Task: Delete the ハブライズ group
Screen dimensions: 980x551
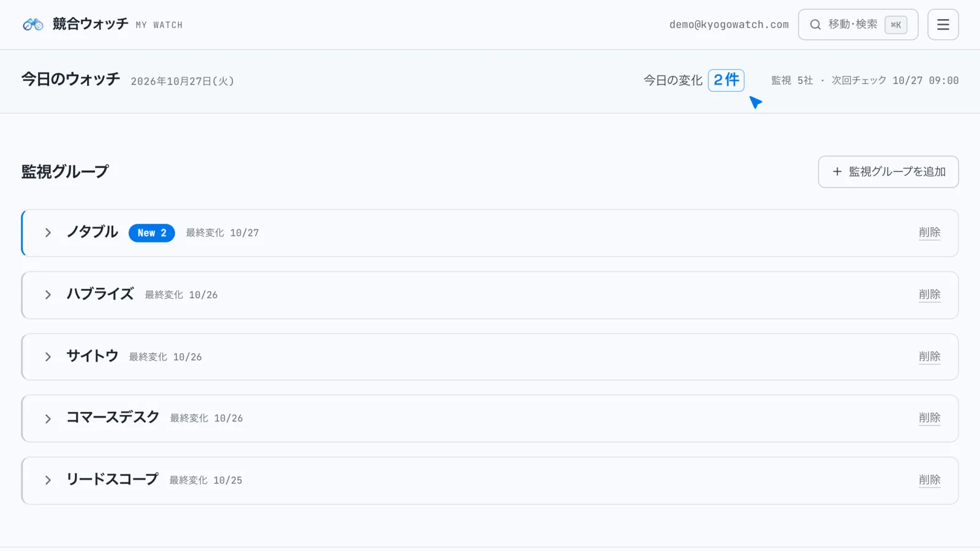Action: point(929,294)
